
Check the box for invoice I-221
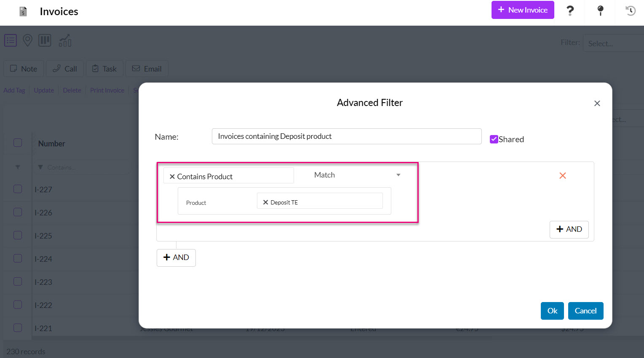18,328
